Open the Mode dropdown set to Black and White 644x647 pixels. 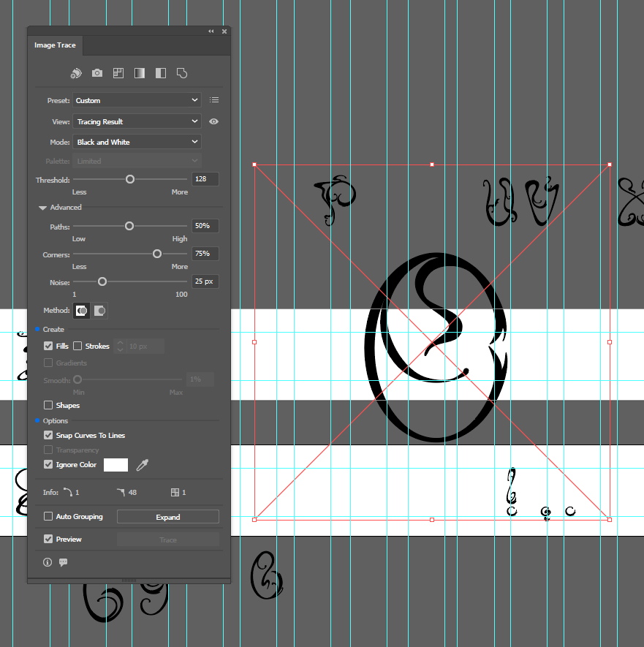137,142
